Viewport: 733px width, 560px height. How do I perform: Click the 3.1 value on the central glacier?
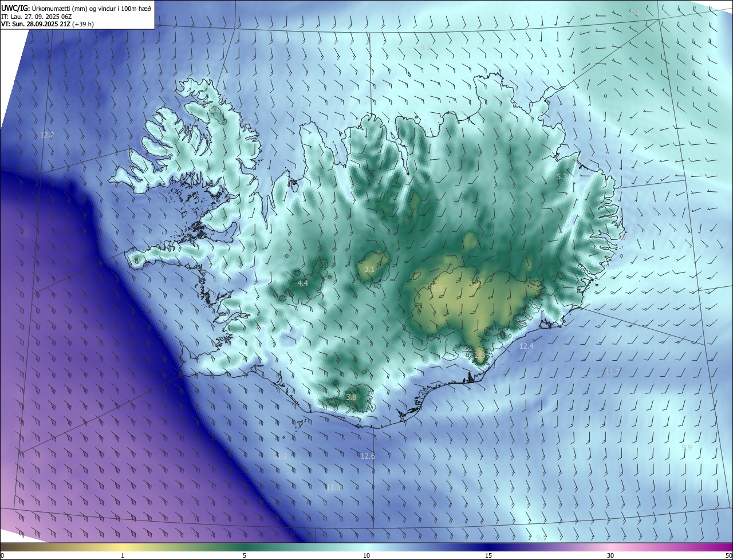pyautogui.click(x=369, y=269)
